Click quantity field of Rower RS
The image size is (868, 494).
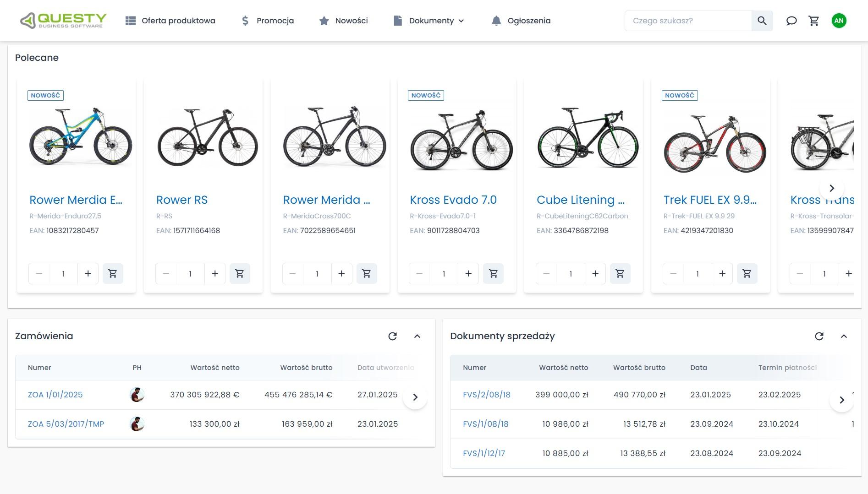click(190, 274)
